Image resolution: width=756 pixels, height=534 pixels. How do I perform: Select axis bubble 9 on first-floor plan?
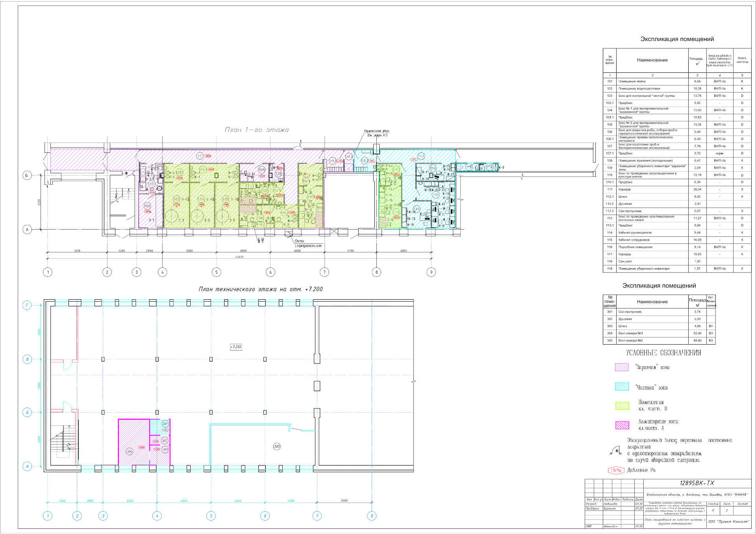pyautogui.click(x=431, y=272)
